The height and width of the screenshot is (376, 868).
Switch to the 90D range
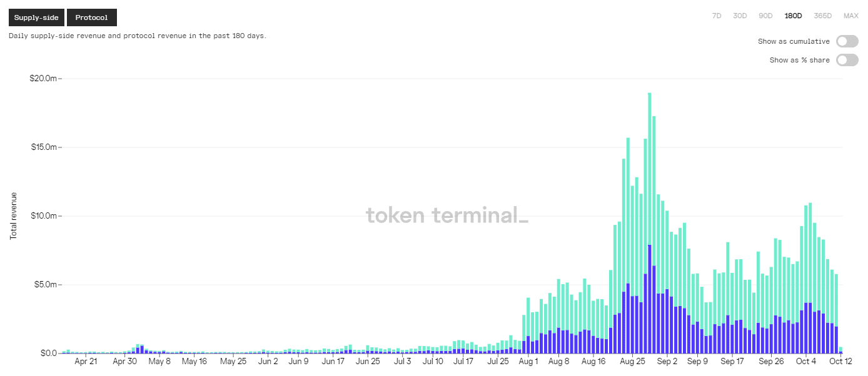tap(765, 16)
